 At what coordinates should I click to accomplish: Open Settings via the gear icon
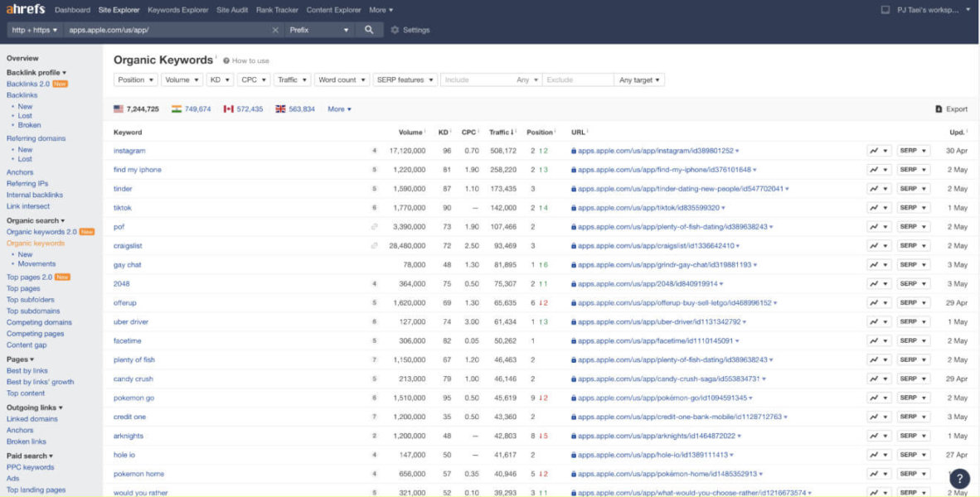click(x=395, y=30)
